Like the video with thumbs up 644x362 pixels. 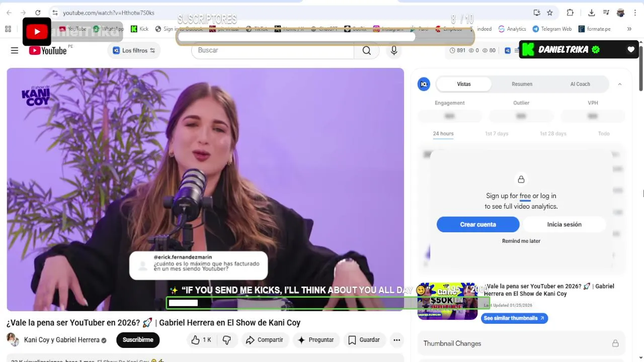[201, 340]
